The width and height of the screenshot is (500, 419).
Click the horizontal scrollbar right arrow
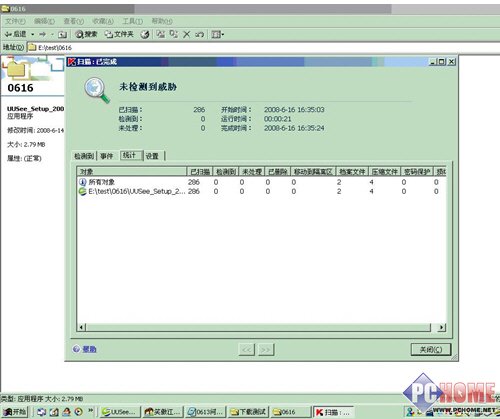(441, 327)
